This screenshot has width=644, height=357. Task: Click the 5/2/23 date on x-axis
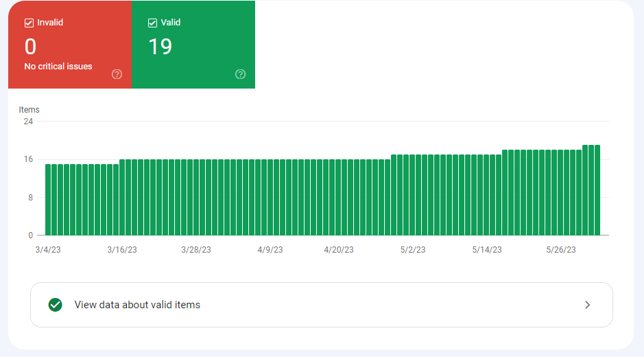pyautogui.click(x=413, y=250)
